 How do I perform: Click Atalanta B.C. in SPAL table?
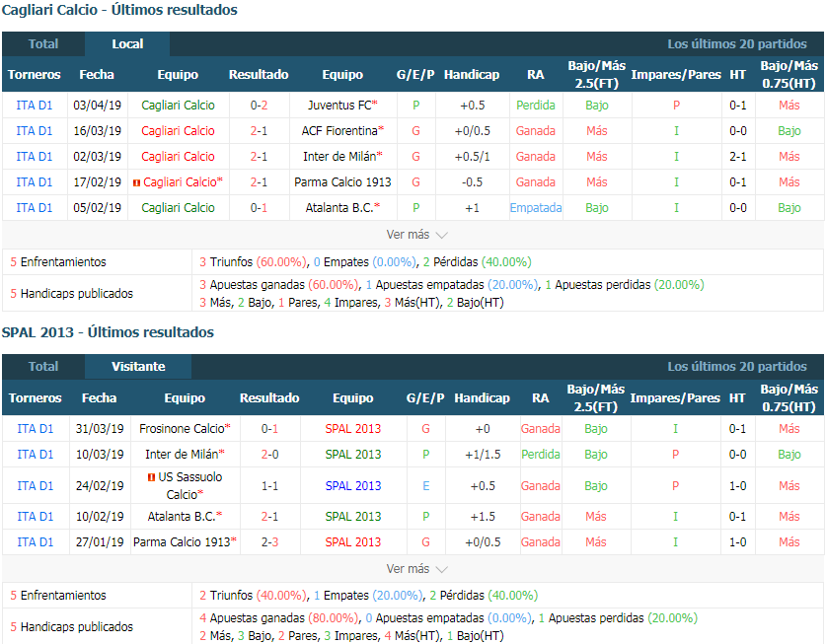pos(182,517)
